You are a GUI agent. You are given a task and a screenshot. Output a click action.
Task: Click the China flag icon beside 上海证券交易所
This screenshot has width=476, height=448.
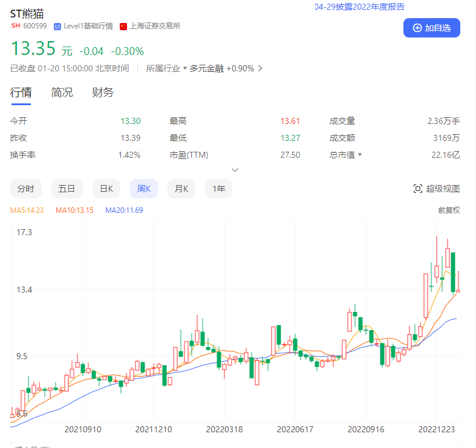pyautogui.click(x=123, y=26)
